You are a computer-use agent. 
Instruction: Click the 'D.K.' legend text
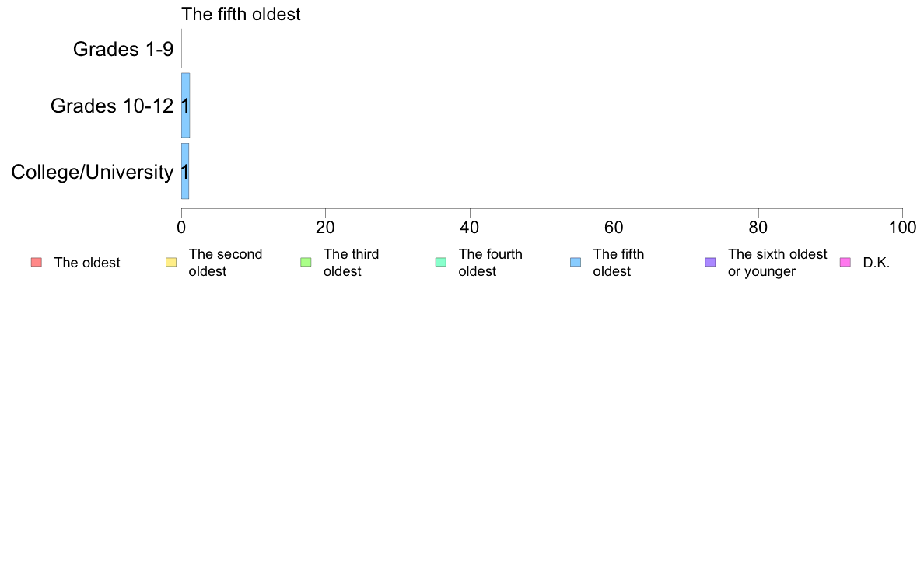click(877, 263)
